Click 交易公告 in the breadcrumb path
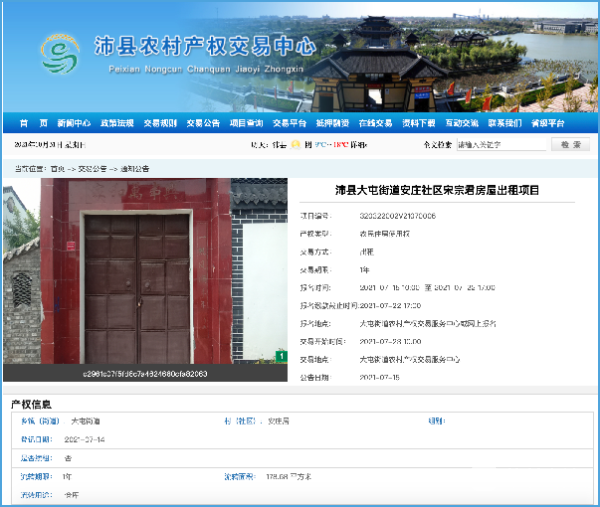Image resolution: width=600 pixels, height=507 pixels. [x=92, y=169]
